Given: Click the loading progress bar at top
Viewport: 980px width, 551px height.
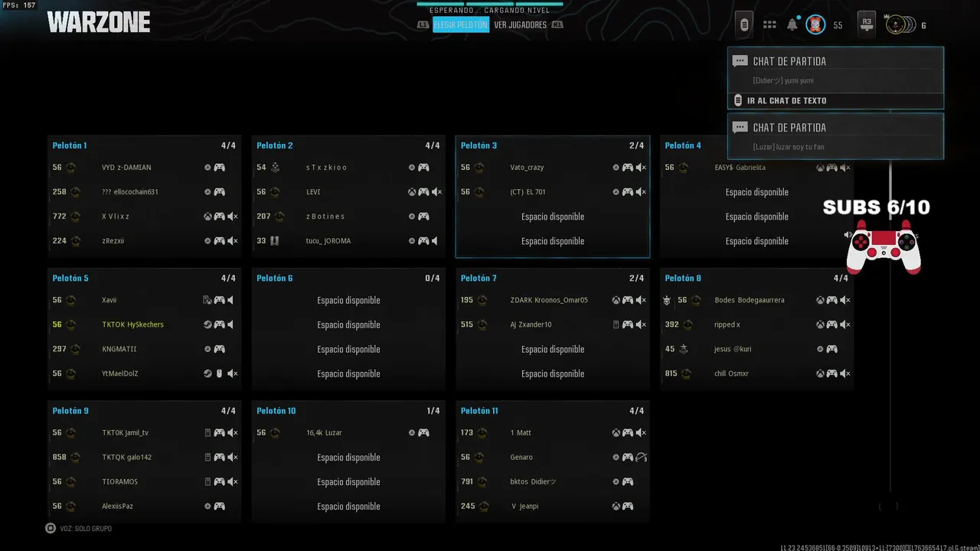Looking at the screenshot, I should point(490,3).
